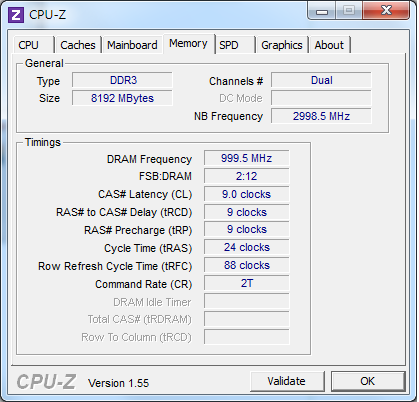This screenshot has width=419, height=402.
Task: Click the NB Frequency label
Action: (228, 116)
